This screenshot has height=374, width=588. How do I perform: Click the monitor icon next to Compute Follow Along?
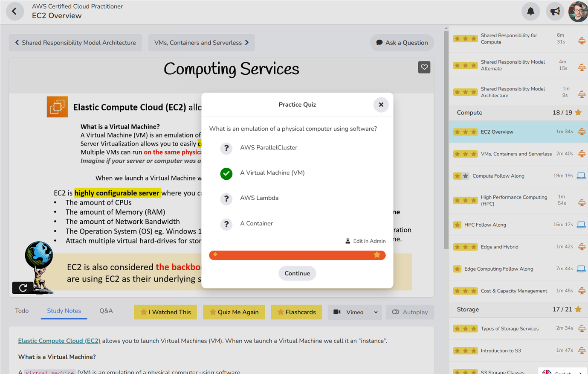click(x=582, y=175)
